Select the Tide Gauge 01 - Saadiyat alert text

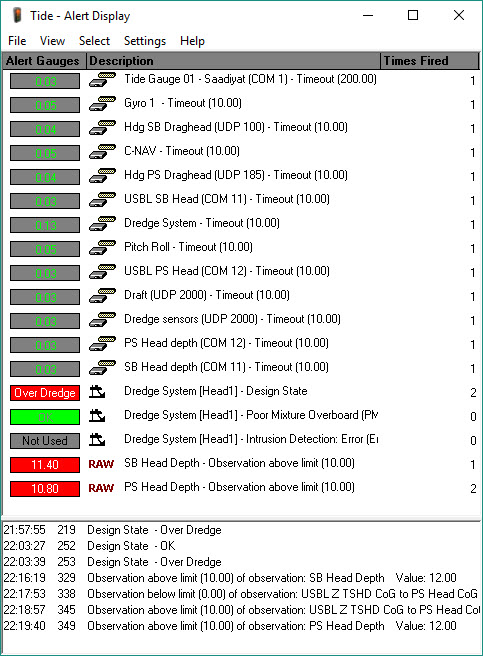(250, 79)
